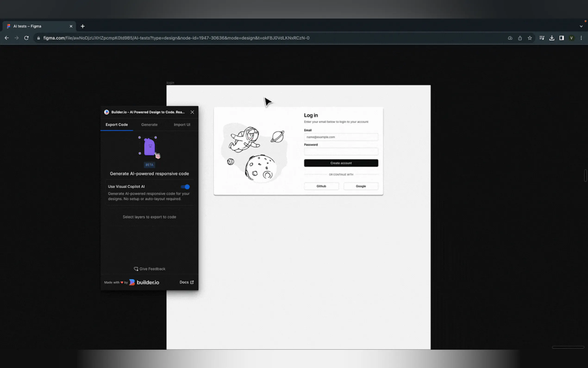588x368 pixels.
Task: Click the browser reload page icon
Action: pos(26,38)
